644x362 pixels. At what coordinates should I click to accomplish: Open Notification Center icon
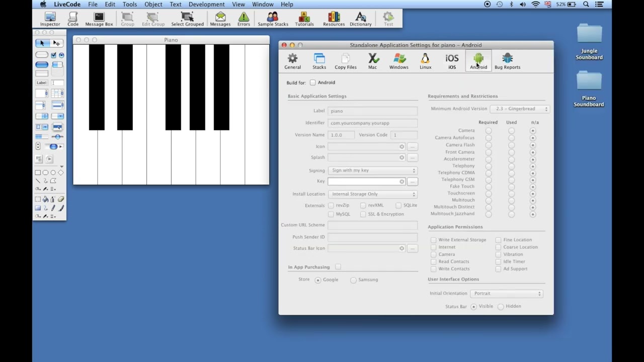600,5
